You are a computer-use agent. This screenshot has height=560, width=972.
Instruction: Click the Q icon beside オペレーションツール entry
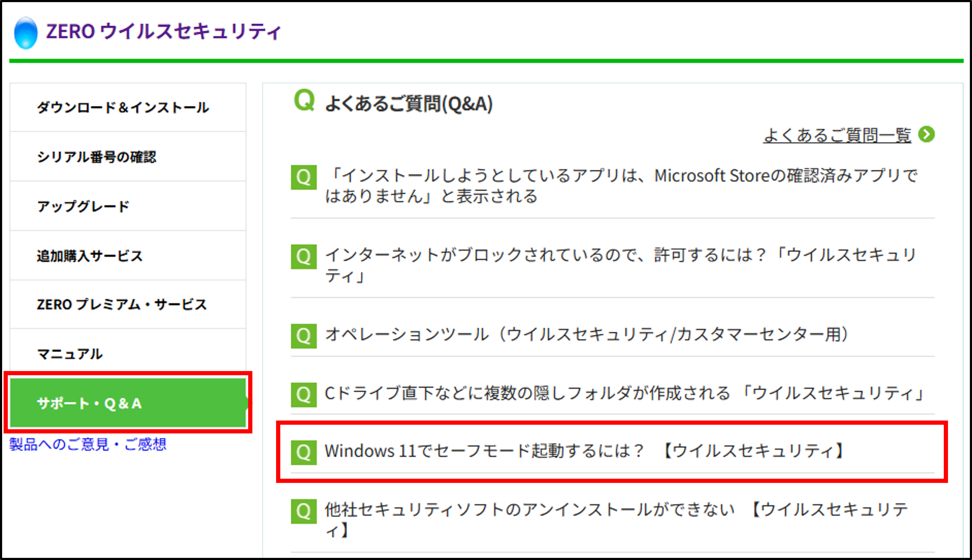point(304,336)
